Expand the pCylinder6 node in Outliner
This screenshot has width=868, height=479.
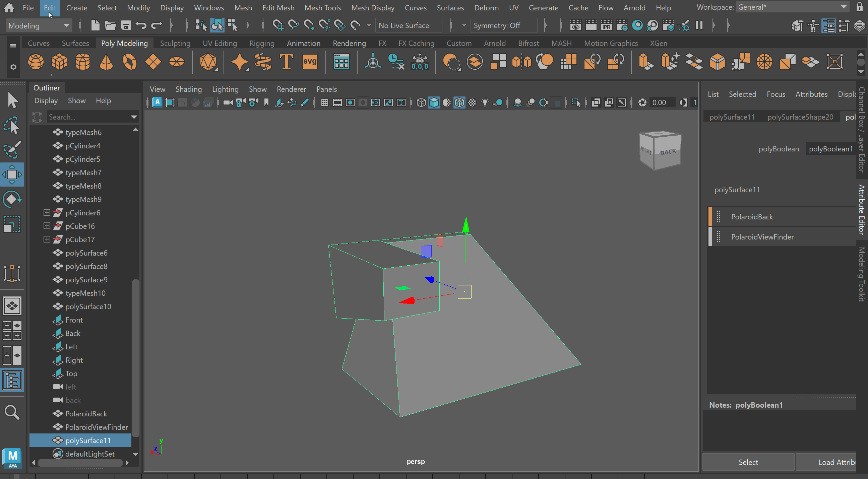tap(47, 213)
